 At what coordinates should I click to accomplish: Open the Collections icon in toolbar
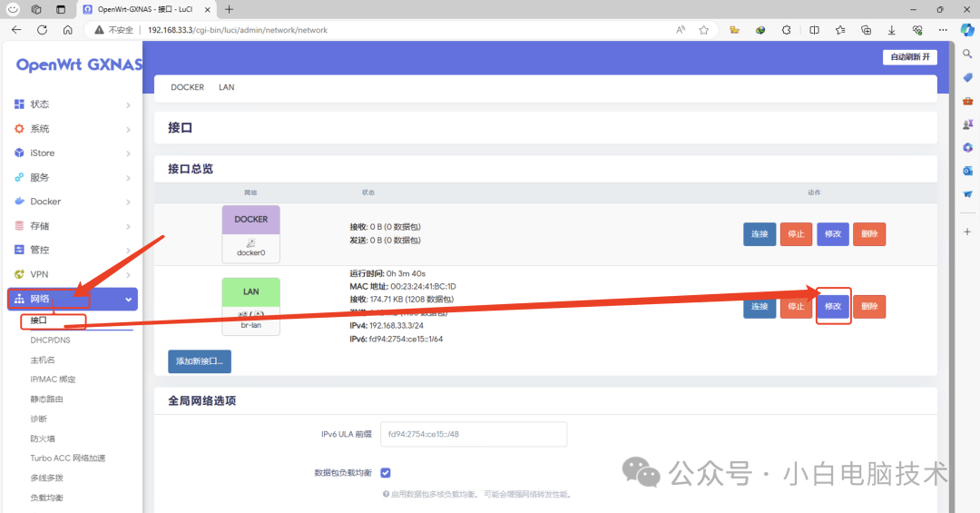tap(866, 29)
